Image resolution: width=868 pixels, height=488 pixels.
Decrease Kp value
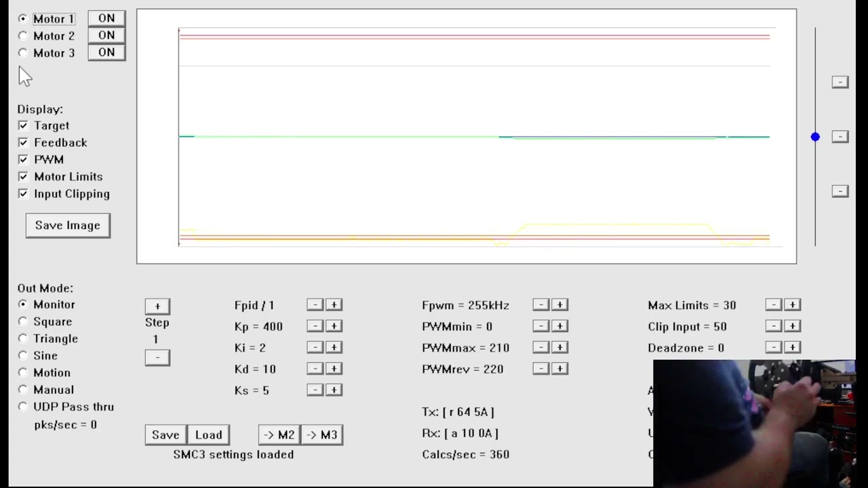point(315,326)
